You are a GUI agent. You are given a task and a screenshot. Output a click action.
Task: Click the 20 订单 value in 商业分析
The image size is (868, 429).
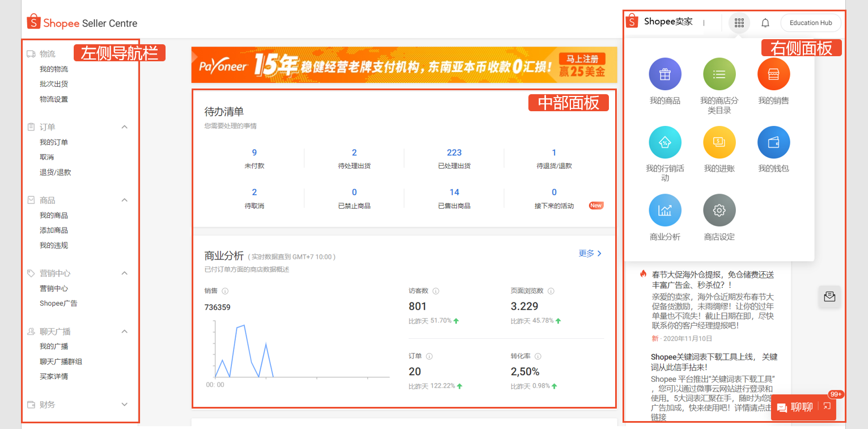coord(414,372)
